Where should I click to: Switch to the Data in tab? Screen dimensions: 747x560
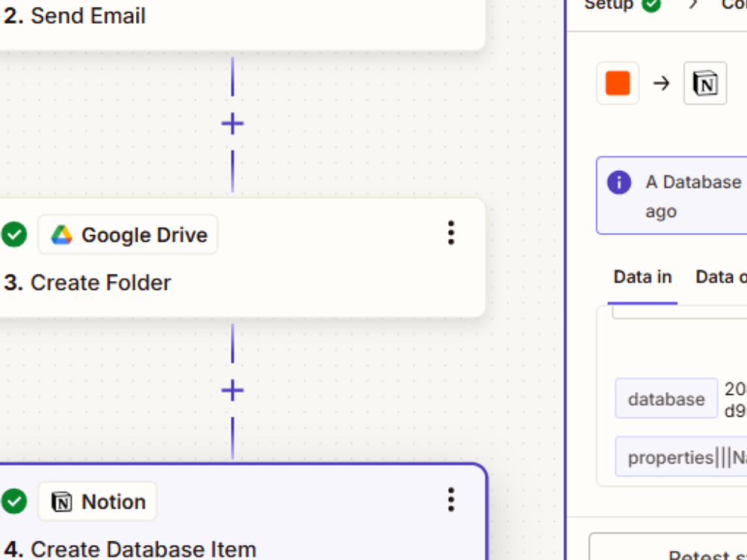pyautogui.click(x=642, y=277)
